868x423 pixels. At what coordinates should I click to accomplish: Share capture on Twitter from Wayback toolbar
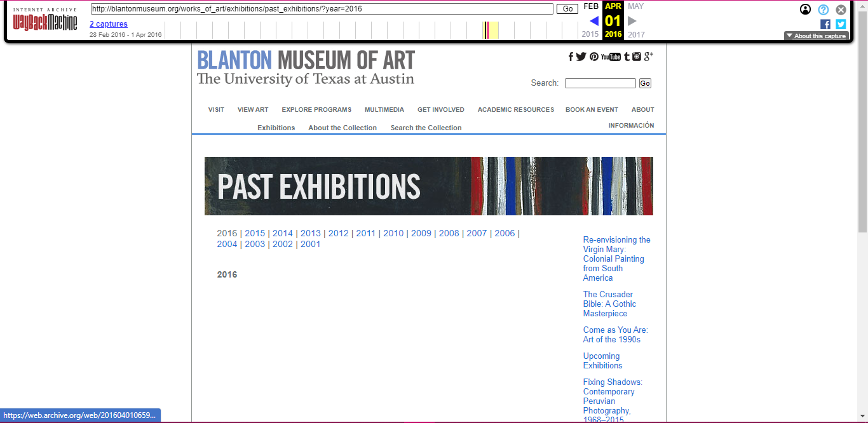coord(841,24)
